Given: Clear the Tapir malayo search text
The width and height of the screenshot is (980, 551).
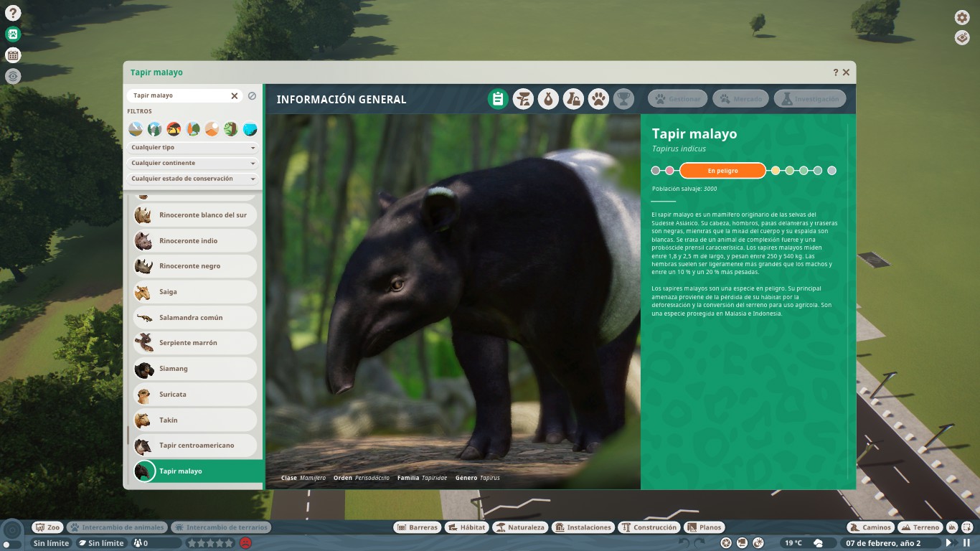Looking at the screenshot, I should [x=234, y=95].
